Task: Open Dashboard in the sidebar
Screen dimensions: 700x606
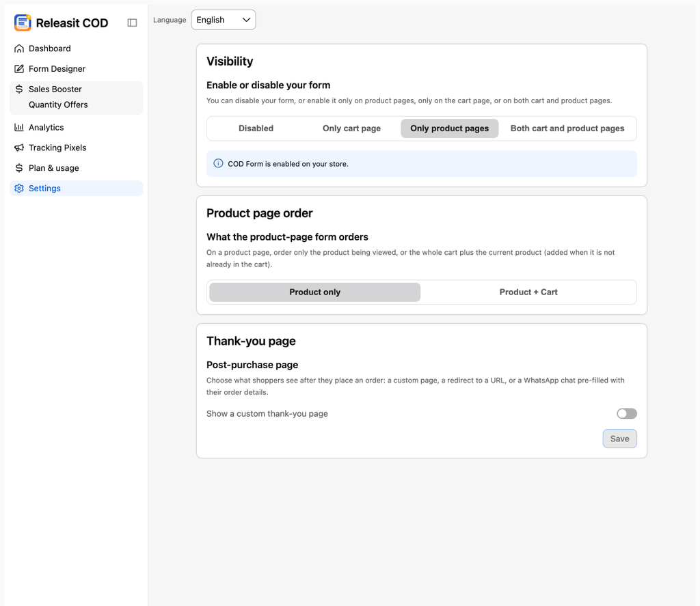Action: tap(77, 49)
